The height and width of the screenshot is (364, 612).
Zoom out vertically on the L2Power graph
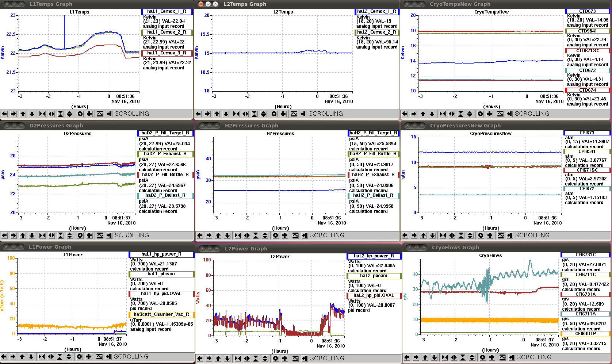[x=265, y=359]
